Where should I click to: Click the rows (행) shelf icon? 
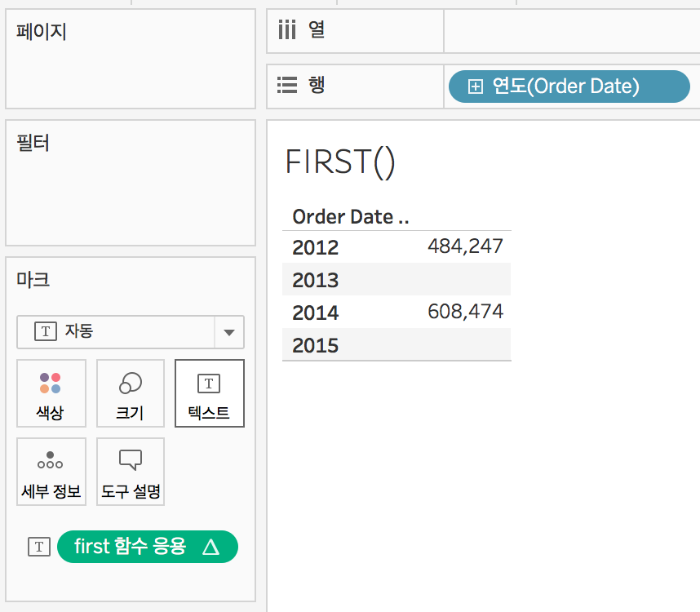[287, 85]
